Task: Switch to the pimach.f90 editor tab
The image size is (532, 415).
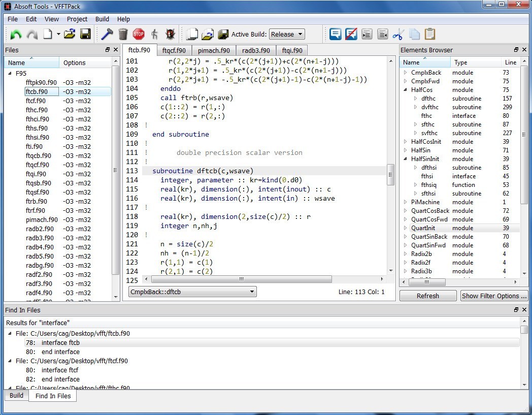Action: click(x=214, y=51)
